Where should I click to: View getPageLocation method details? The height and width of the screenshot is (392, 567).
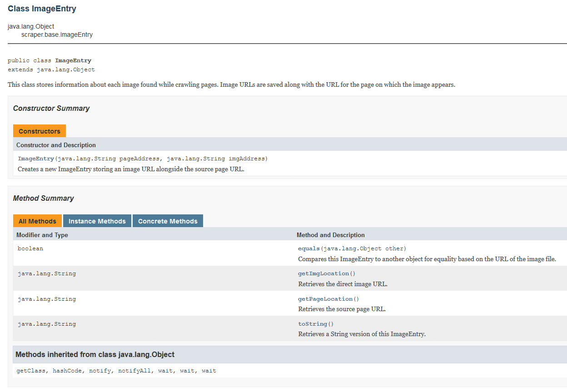coord(326,298)
